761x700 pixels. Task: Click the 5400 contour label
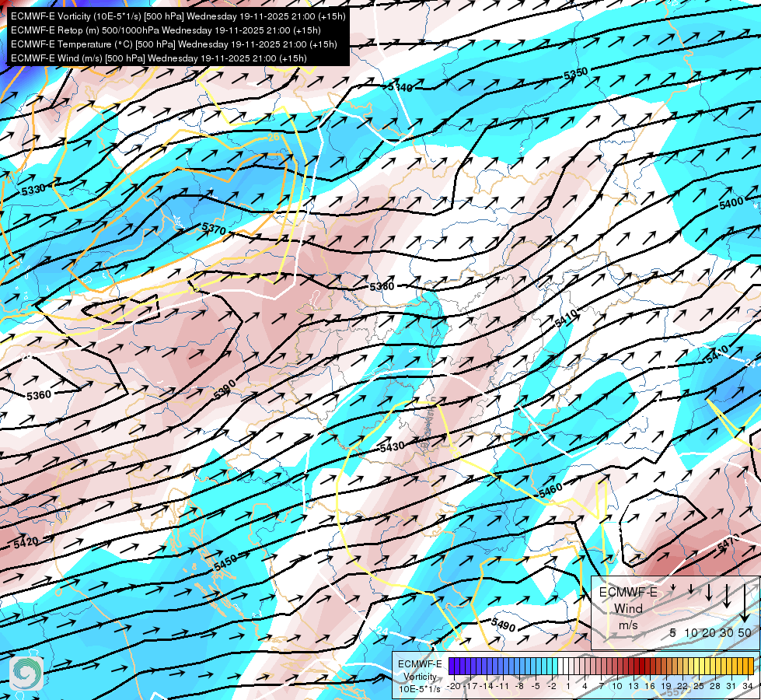pyautogui.click(x=731, y=203)
